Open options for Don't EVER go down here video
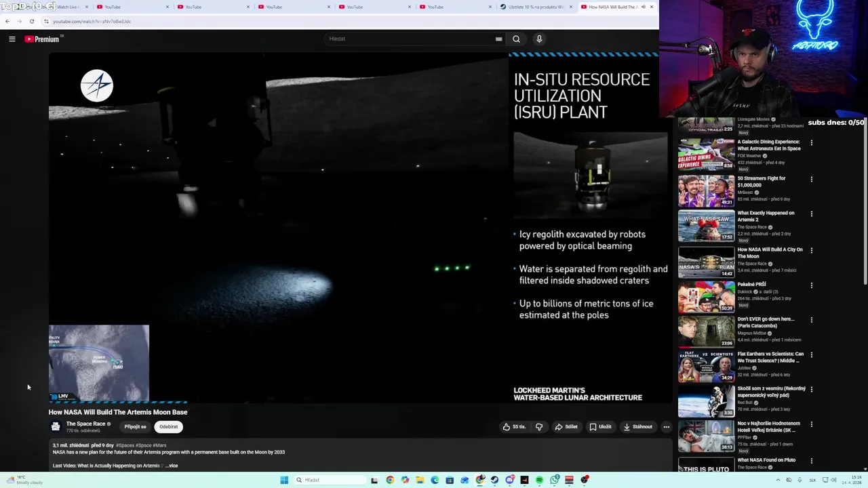This screenshot has width=868, height=488. [x=811, y=320]
